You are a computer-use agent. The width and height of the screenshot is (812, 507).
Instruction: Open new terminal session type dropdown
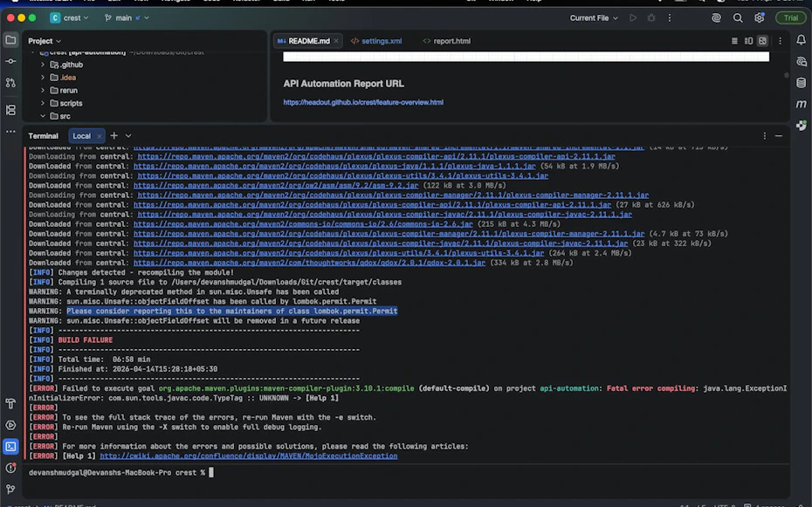click(x=128, y=135)
